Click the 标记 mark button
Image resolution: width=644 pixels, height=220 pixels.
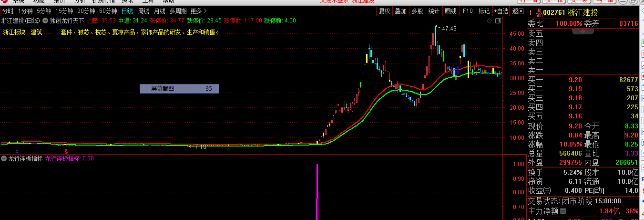click(484, 11)
